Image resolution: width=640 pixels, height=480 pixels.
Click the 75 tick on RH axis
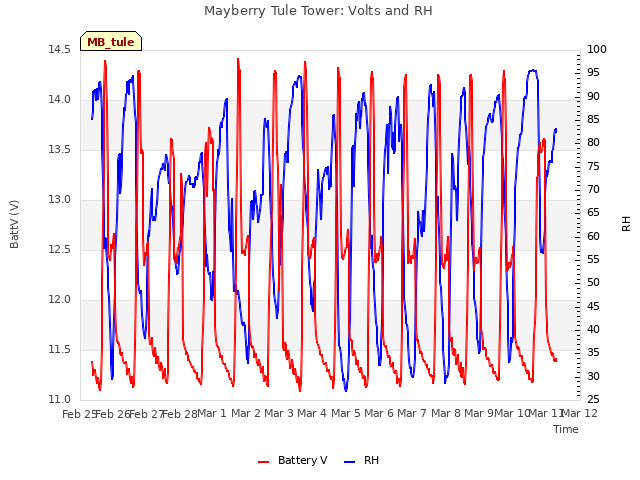pos(593,166)
